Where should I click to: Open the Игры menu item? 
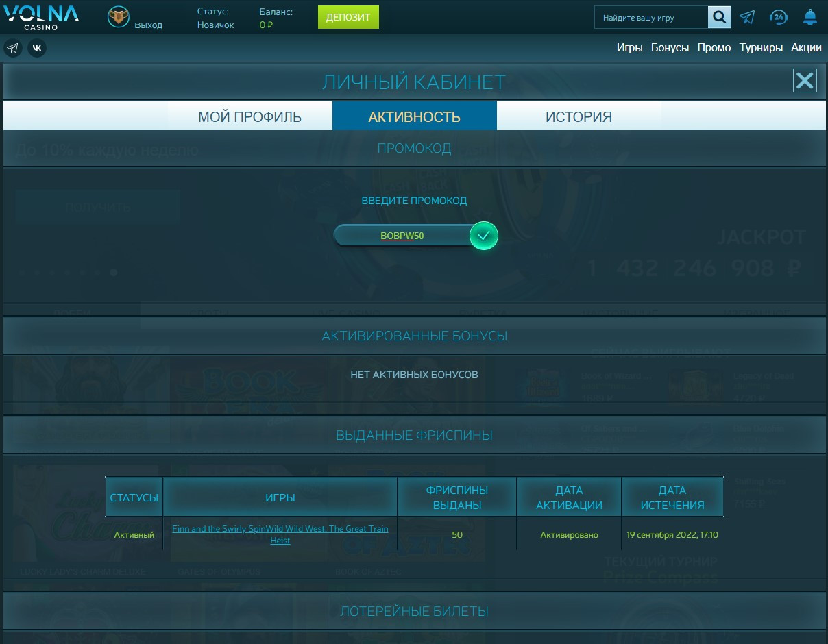(x=629, y=48)
